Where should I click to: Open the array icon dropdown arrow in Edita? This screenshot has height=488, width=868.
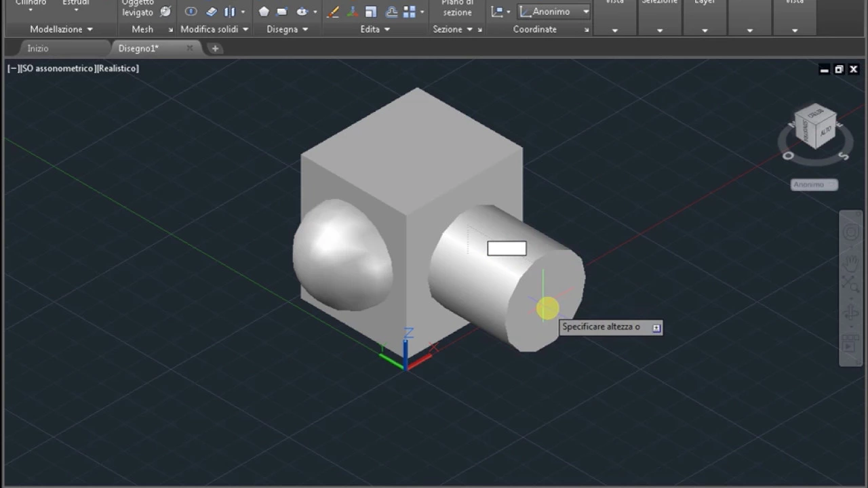tap(422, 12)
